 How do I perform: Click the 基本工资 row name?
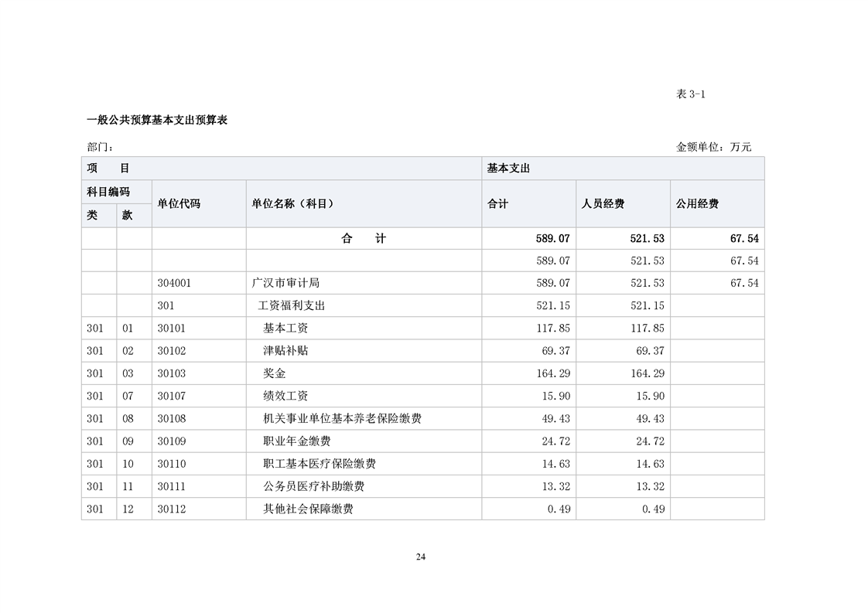(x=285, y=328)
